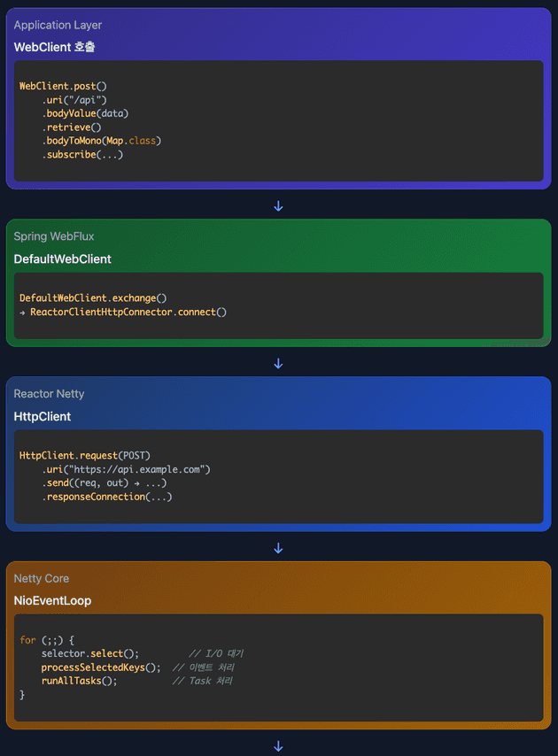Viewport: 558px width, 756px height.
Task: Select the "Application Layer" label
Action: pyautogui.click(x=58, y=26)
